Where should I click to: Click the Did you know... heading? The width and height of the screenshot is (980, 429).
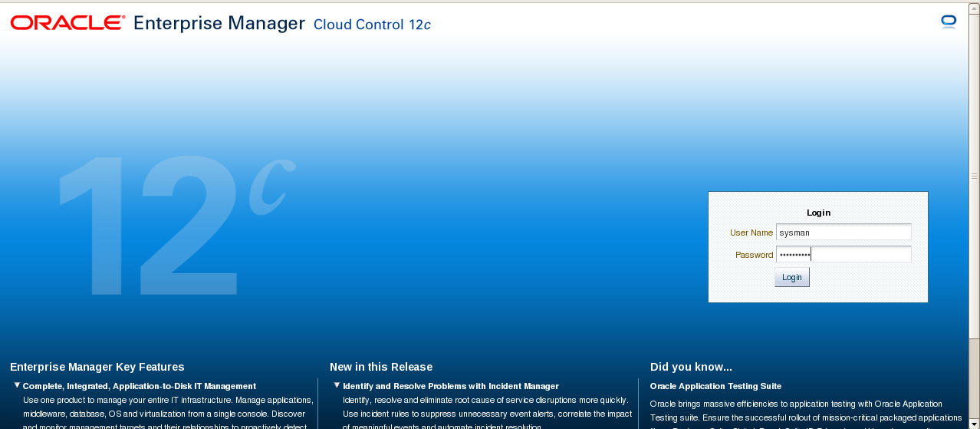point(691,367)
